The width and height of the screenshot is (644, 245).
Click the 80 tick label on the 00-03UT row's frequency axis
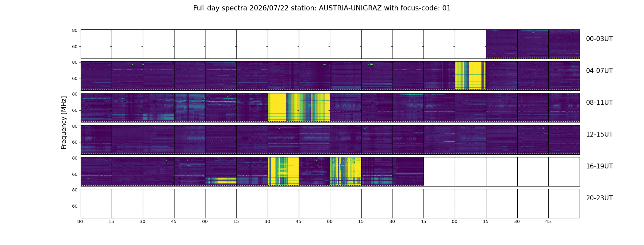point(75,30)
